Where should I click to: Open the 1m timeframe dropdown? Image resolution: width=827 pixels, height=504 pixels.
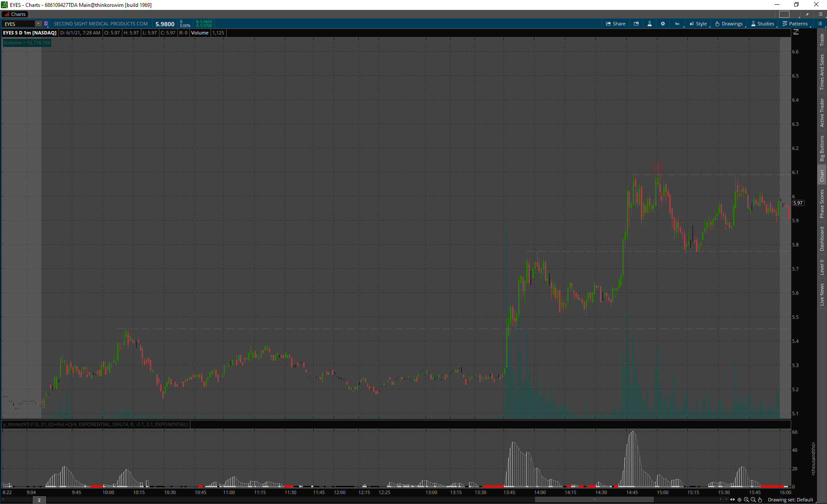678,24
